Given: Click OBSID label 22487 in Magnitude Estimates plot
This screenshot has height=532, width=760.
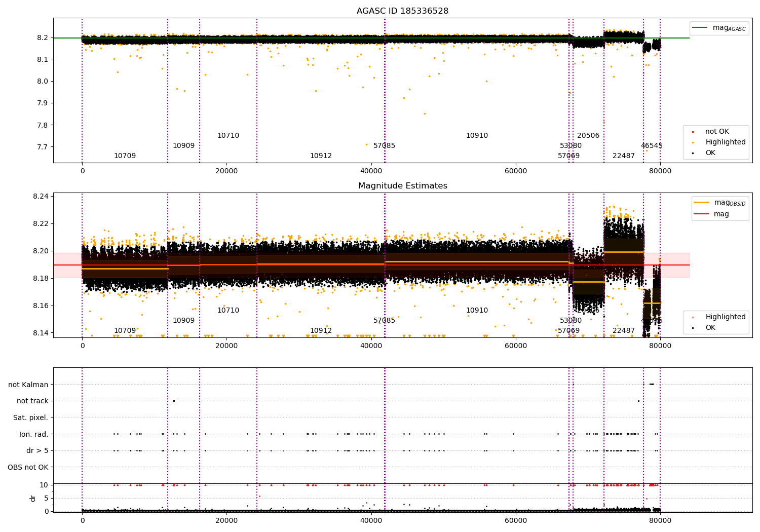Looking at the screenshot, I should [624, 330].
